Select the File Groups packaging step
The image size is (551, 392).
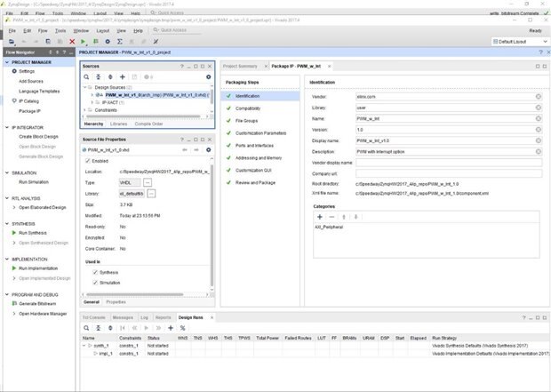pyautogui.click(x=247, y=120)
